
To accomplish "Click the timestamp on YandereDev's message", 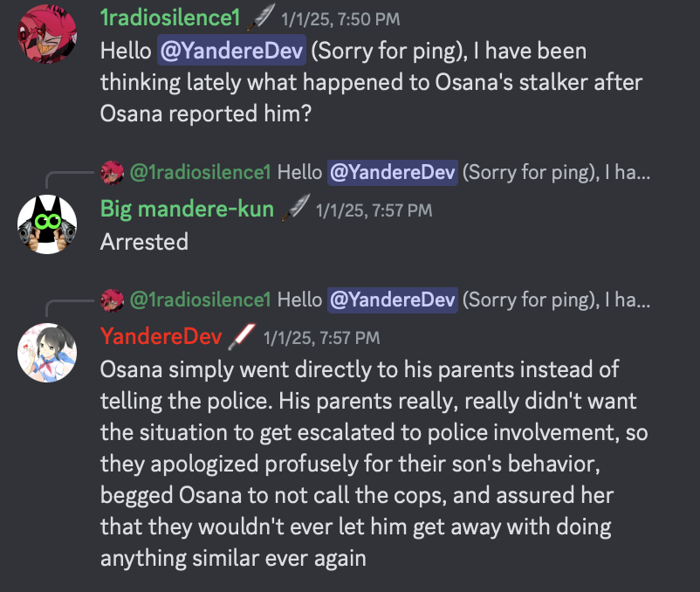I will coord(321,337).
